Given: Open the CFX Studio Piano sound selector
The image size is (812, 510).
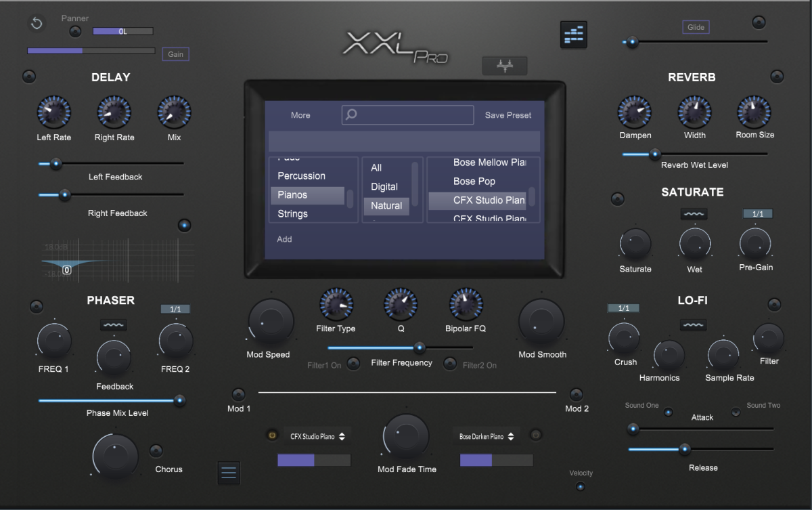Looking at the screenshot, I should pyautogui.click(x=318, y=437).
